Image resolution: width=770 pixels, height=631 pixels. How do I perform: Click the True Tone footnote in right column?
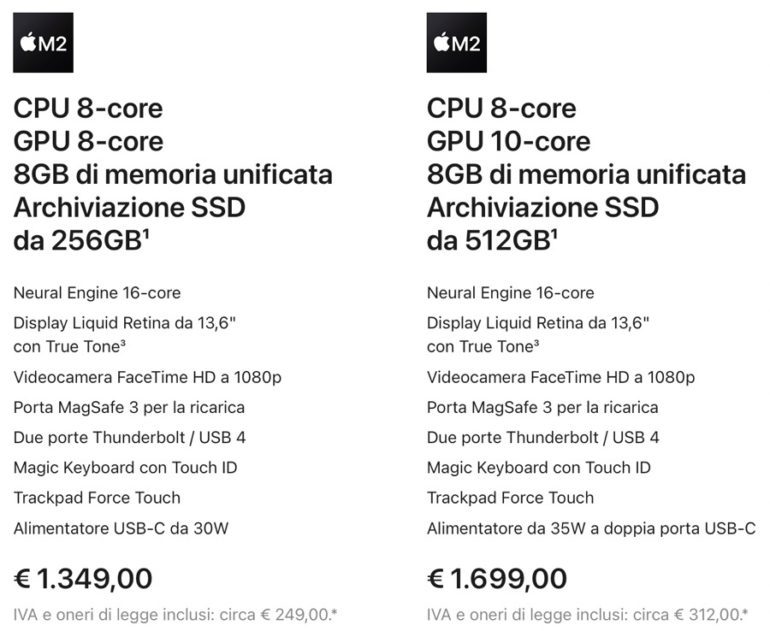tap(537, 343)
